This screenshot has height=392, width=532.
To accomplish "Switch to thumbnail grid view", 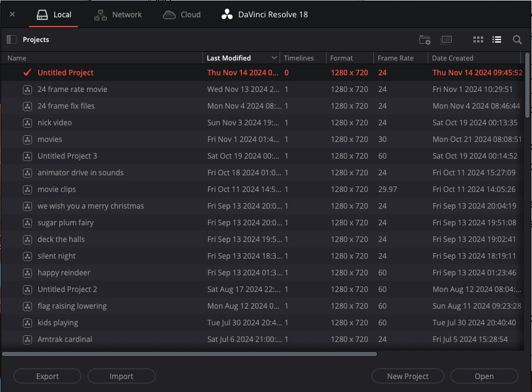I will click(478, 40).
